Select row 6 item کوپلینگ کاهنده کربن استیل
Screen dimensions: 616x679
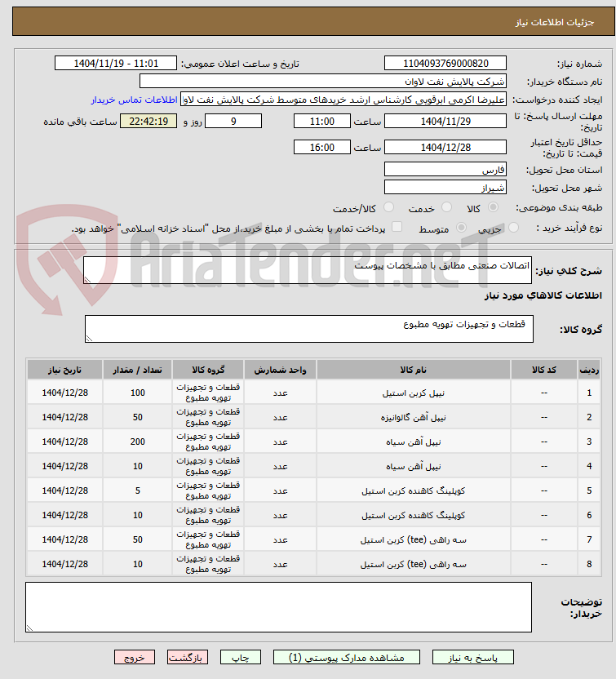tap(413, 516)
